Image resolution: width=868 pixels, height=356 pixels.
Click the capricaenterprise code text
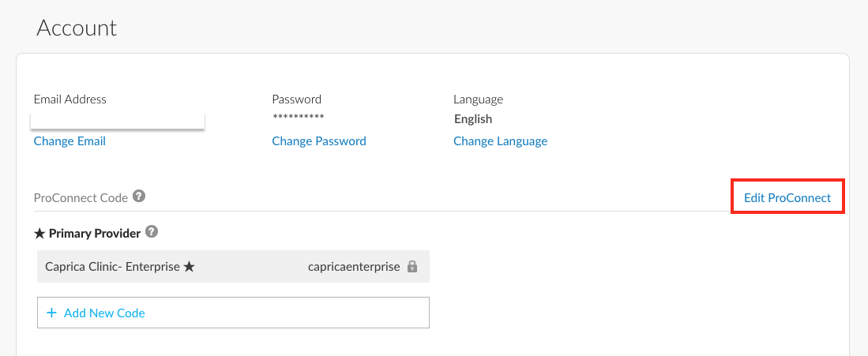[354, 267]
